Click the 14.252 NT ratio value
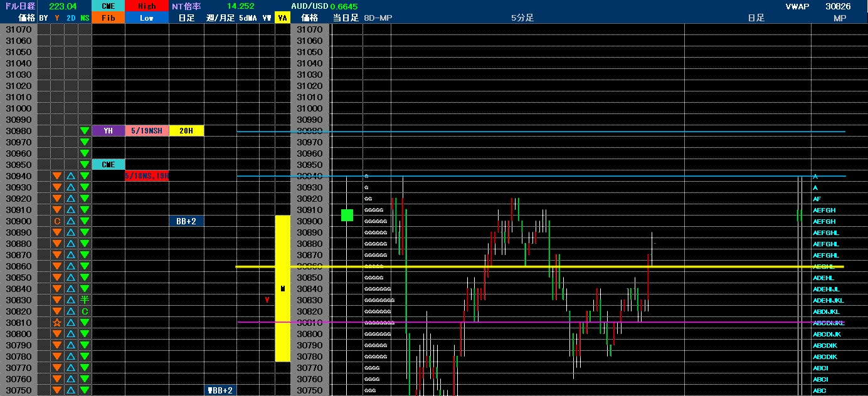This screenshot has height=396, width=868. tap(240, 6)
